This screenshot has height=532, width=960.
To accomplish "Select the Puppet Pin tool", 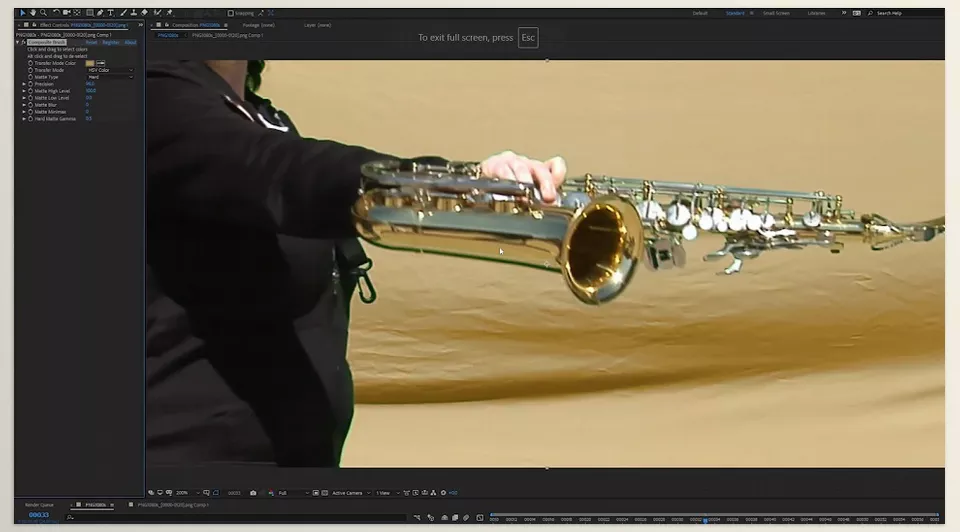I will (x=169, y=13).
